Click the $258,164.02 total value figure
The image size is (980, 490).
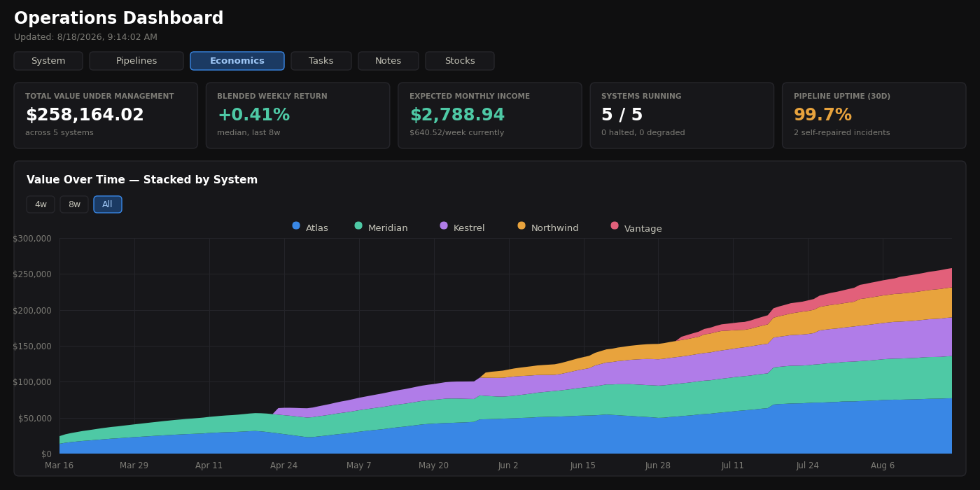tap(85, 115)
